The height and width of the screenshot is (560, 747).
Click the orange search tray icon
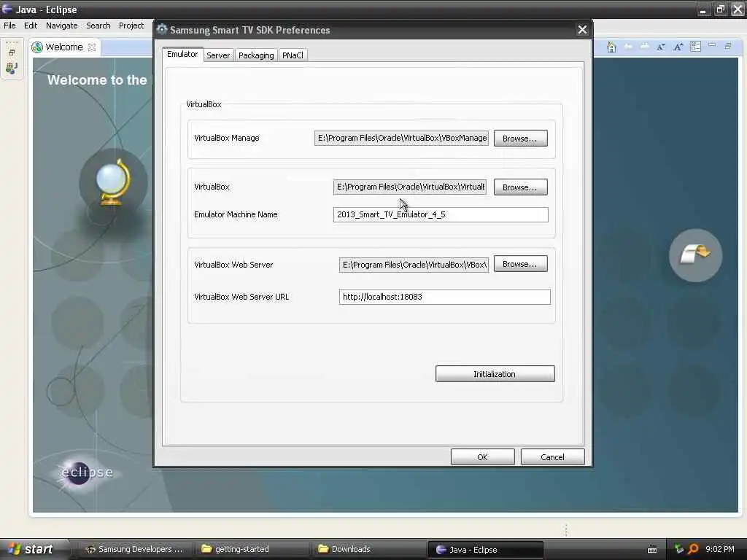693,549
